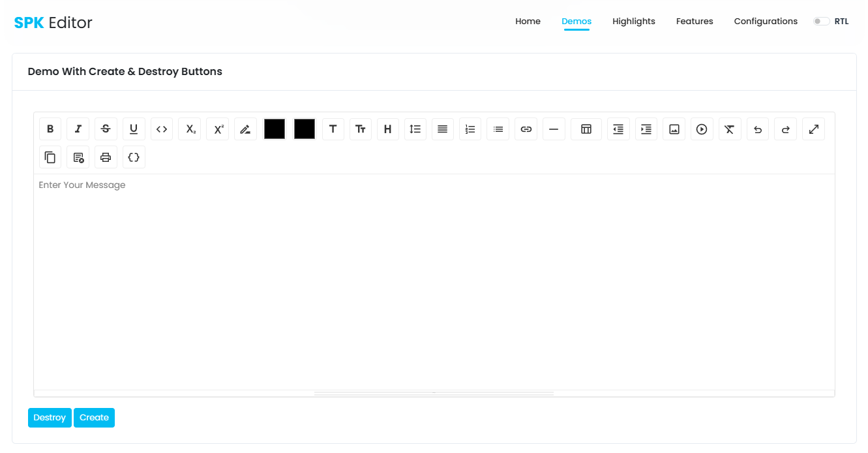
Task: Insert a horizontal line
Action: coord(554,129)
